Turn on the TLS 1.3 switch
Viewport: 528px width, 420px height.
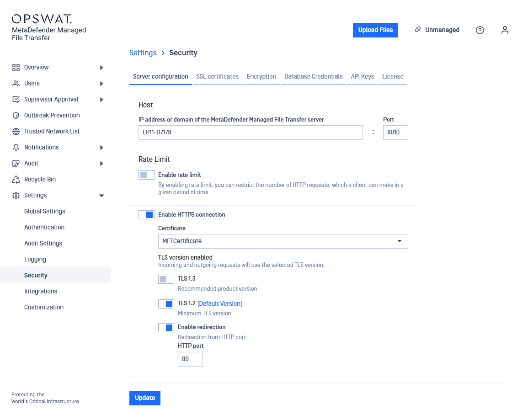[x=166, y=279]
